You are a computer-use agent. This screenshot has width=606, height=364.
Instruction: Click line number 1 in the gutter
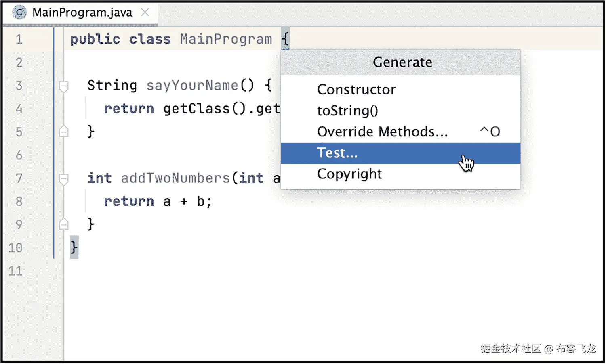click(19, 40)
